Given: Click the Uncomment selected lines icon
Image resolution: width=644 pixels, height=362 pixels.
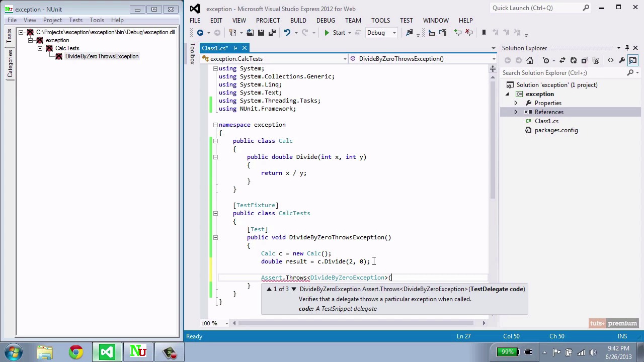Looking at the screenshot, I should point(469,33).
